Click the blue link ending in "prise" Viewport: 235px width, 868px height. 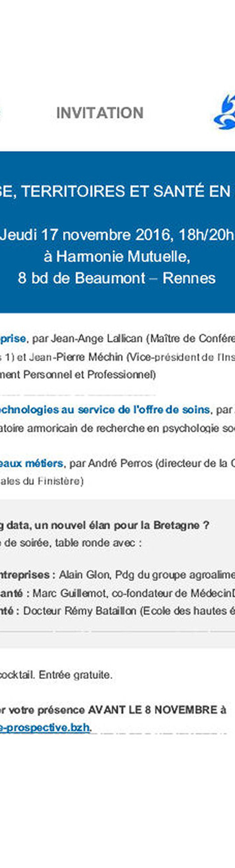pos(13,339)
